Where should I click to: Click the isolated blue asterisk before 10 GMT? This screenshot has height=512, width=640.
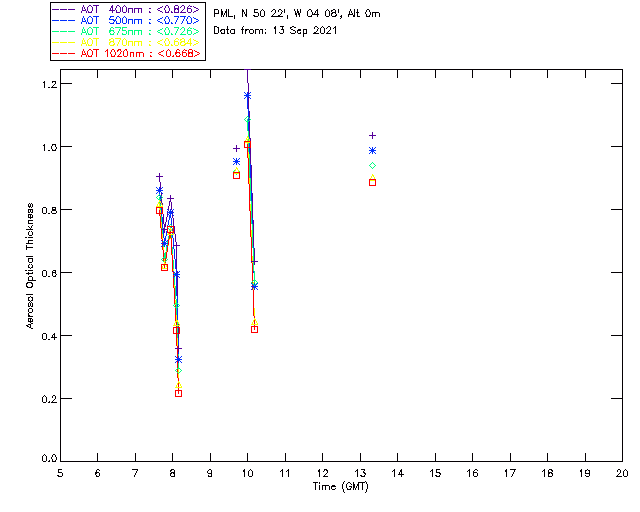pyautogui.click(x=236, y=162)
